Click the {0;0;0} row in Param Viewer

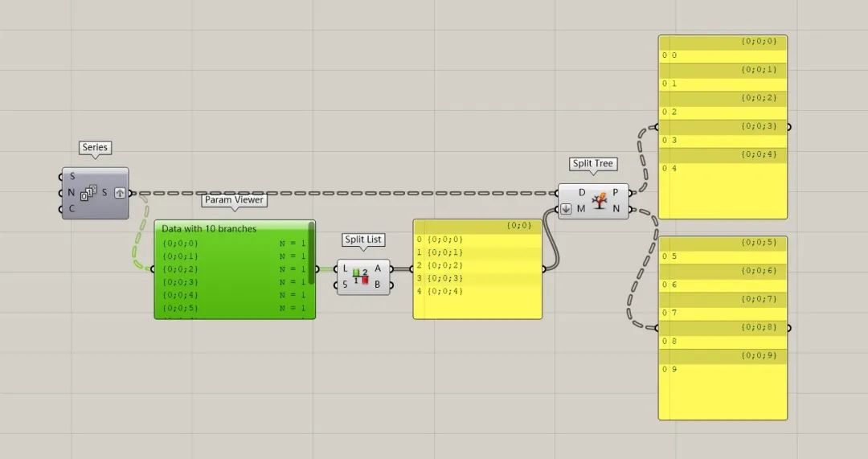(234, 243)
